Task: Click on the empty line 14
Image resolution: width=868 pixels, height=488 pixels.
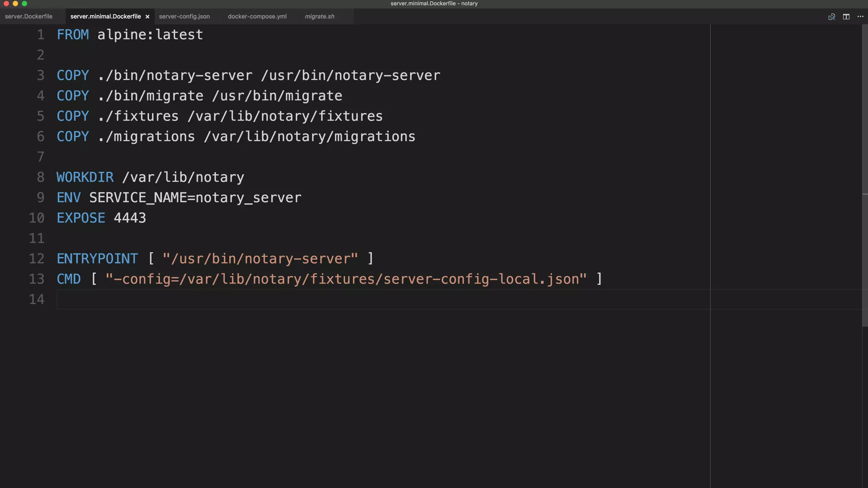Action: coord(254,299)
